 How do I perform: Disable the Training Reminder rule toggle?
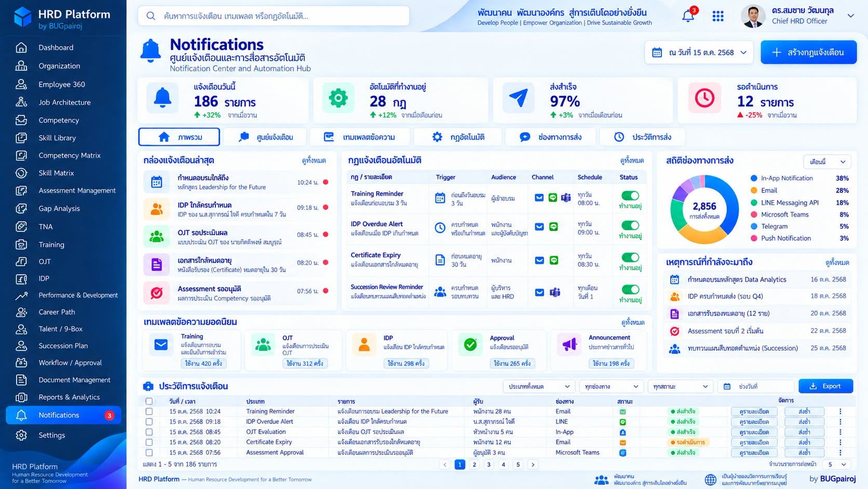(x=630, y=196)
